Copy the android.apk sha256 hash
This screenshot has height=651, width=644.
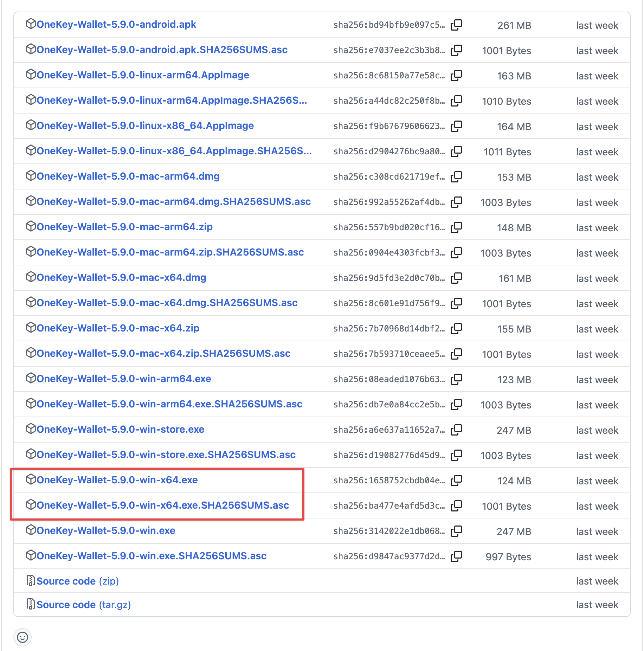click(456, 25)
